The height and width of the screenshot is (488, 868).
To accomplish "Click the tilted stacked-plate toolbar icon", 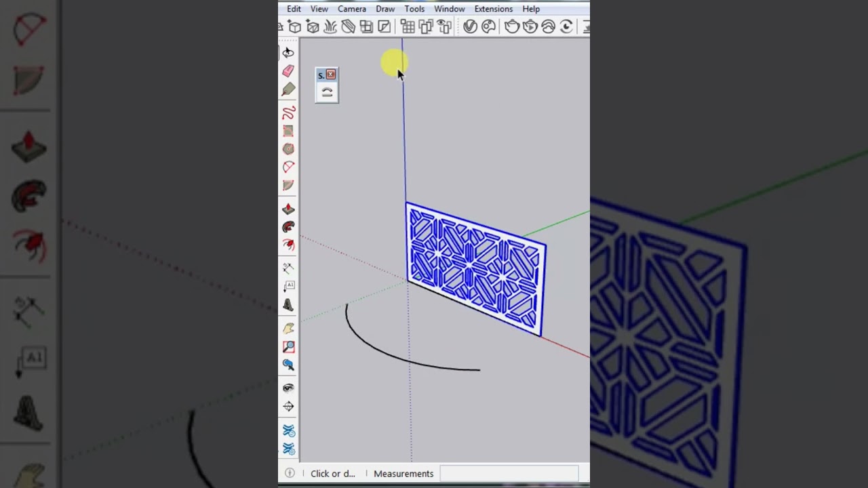I will click(x=348, y=26).
